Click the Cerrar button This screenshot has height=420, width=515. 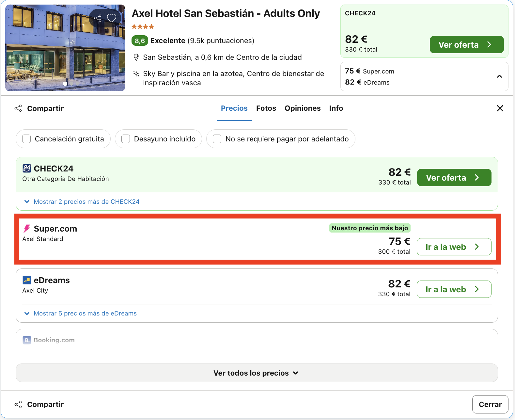point(490,404)
